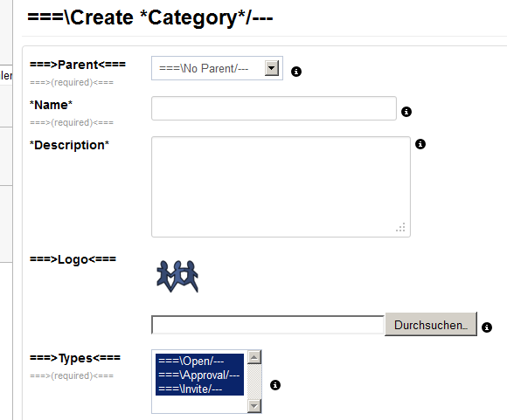
Task: Click inside the Name text field
Action: (x=274, y=108)
